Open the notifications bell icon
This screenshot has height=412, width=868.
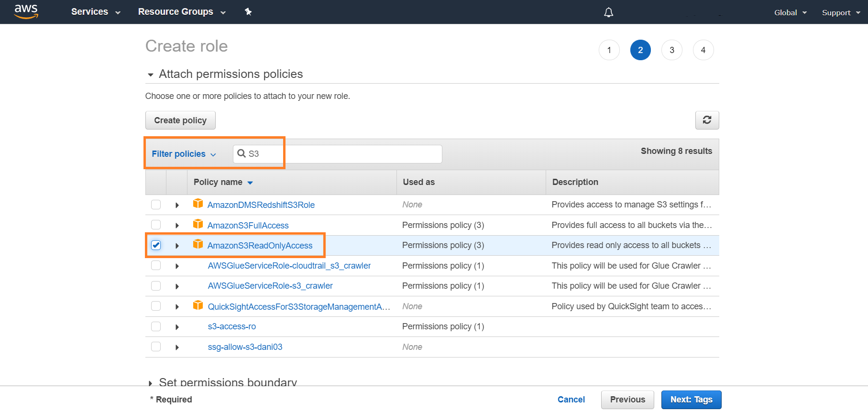point(608,12)
